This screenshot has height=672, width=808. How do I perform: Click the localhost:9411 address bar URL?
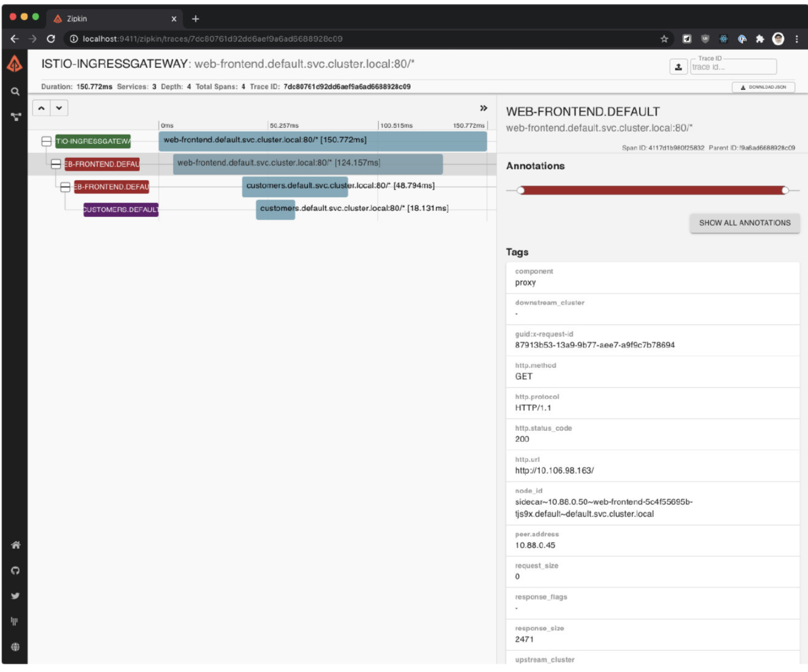213,39
